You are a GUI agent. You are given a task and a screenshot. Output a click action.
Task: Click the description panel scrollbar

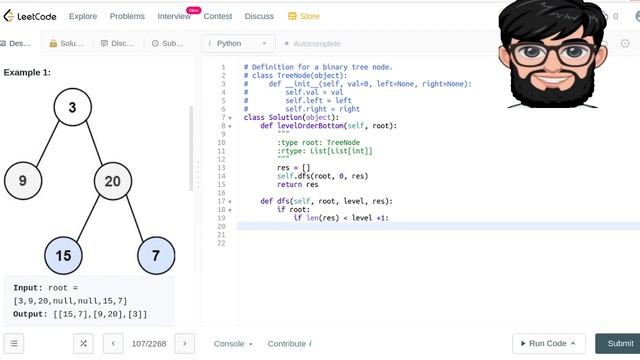click(x=191, y=149)
